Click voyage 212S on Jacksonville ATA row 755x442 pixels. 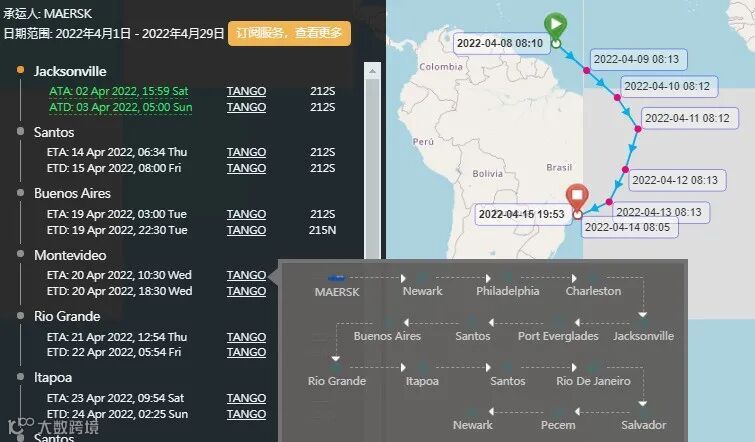322,91
